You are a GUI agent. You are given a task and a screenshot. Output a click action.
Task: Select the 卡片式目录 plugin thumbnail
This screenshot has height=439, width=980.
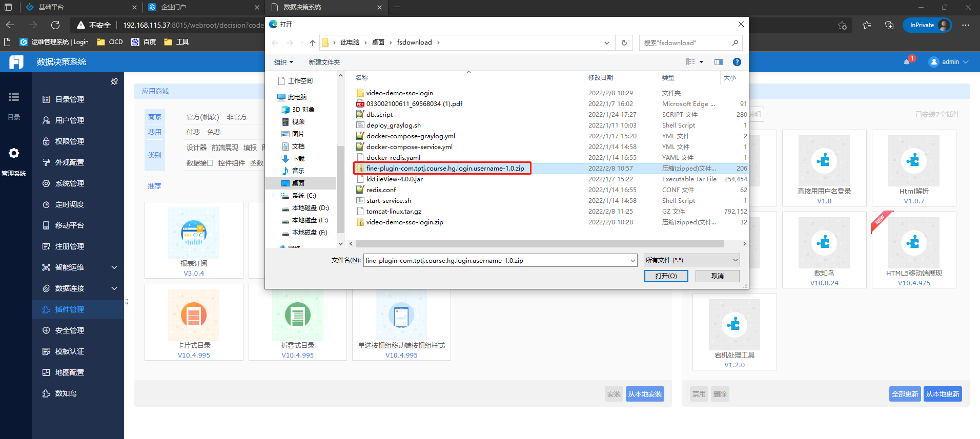(x=194, y=315)
